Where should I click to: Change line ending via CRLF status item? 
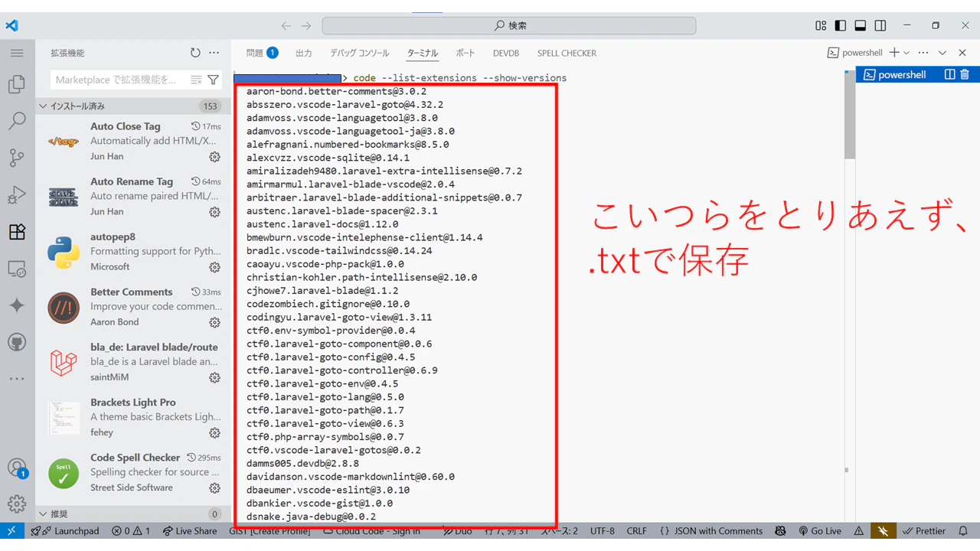pos(637,531)
